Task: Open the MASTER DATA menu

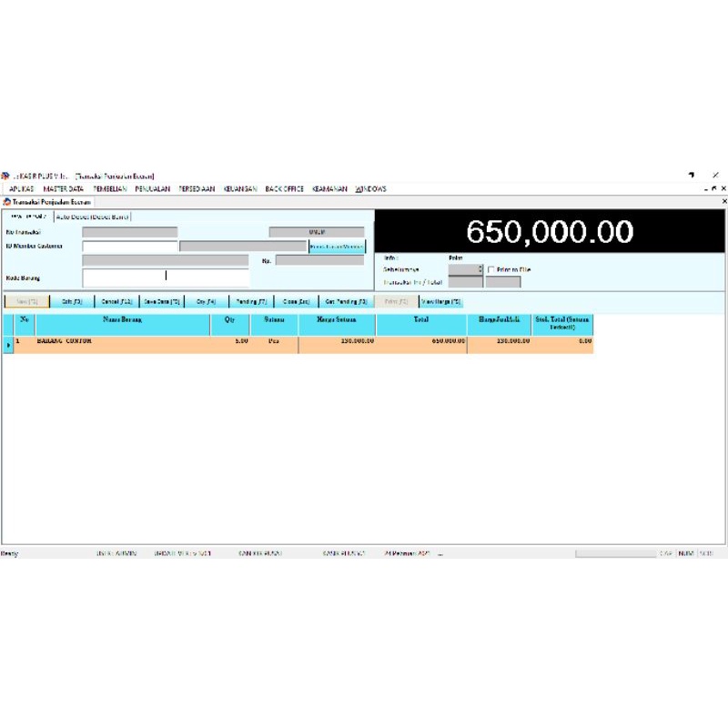Action: point(63,189)
